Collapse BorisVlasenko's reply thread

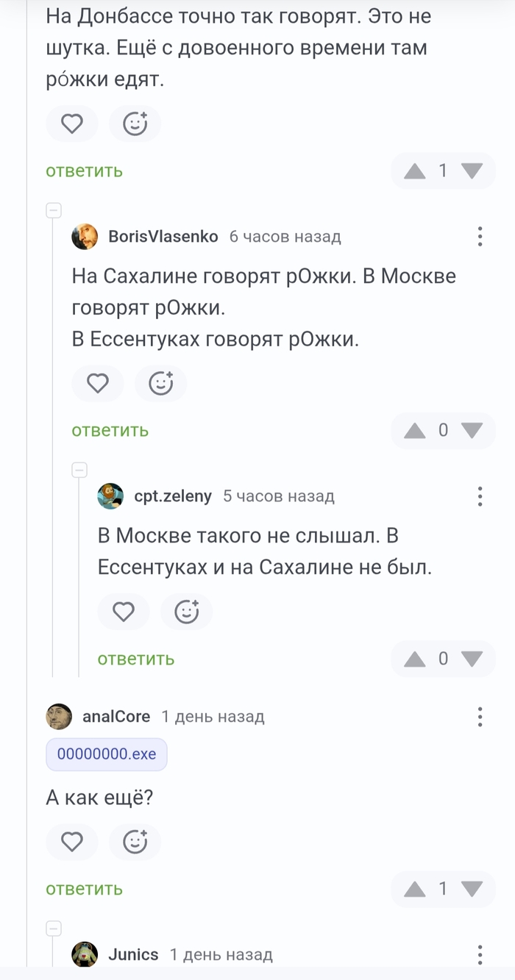tap(54, 211)
